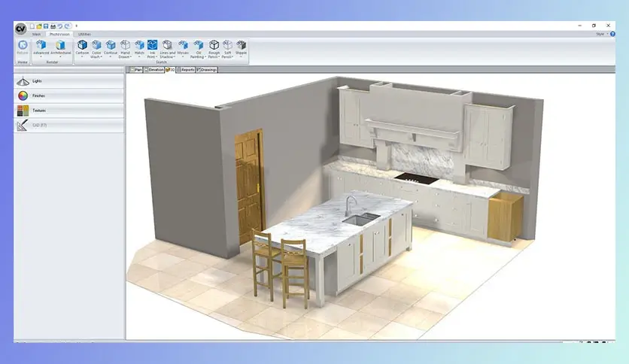The height and width of the screenshot is (364, 629).
Task: Expand the Textures panel
Action: [68, 111]
